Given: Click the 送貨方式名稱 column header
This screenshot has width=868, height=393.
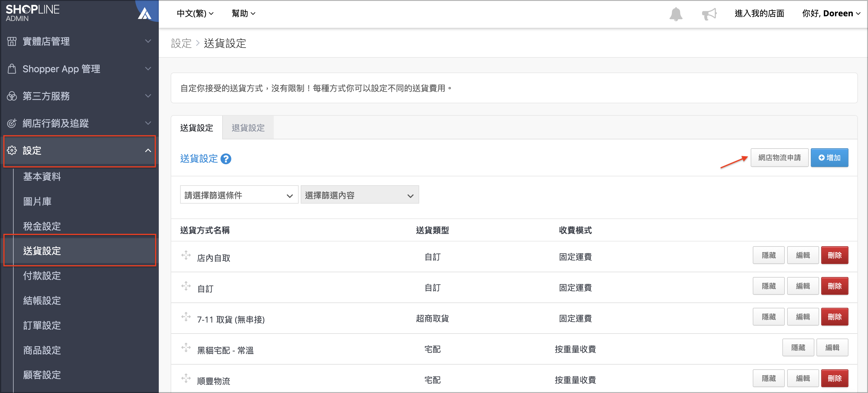Looking at the screenshot, I should tap(205, 230).
